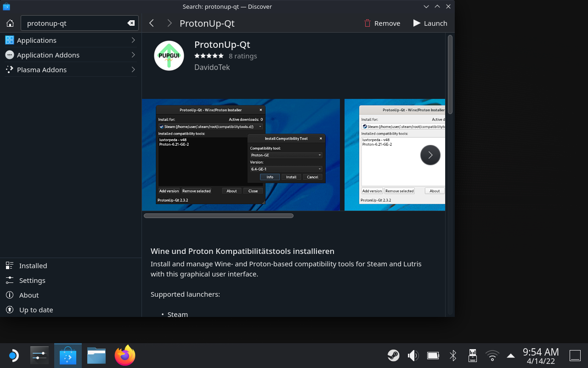The image size is (588, 368).
Task: Click the vertical page scrollbar
Action: [450, 75]
